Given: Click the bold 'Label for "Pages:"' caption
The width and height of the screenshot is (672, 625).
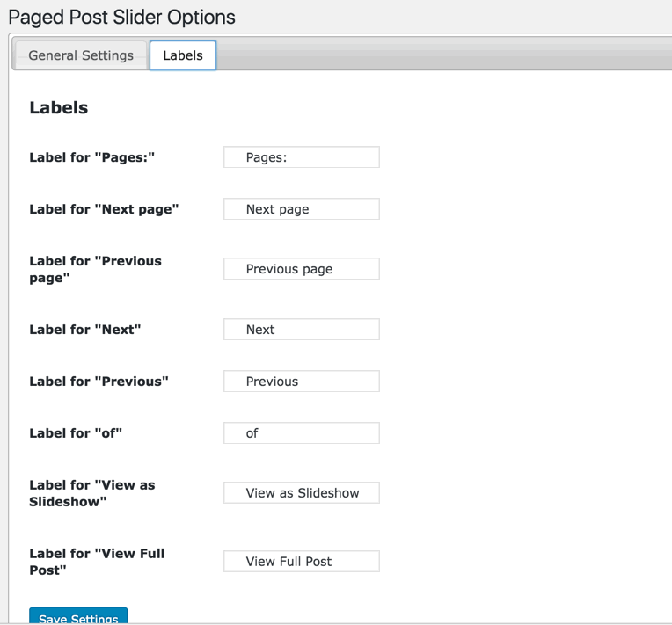Looking at the screenshot, I should coord(92,157).
